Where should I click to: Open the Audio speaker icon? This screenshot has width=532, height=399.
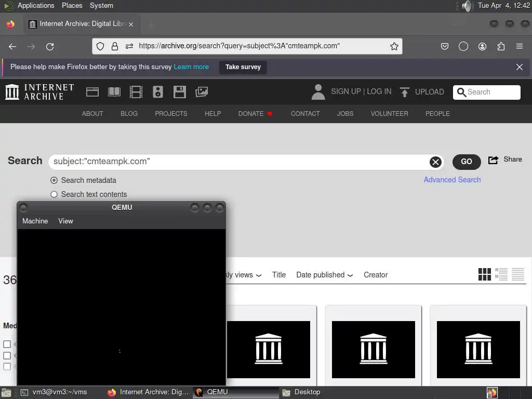click(x=158, y=92)
